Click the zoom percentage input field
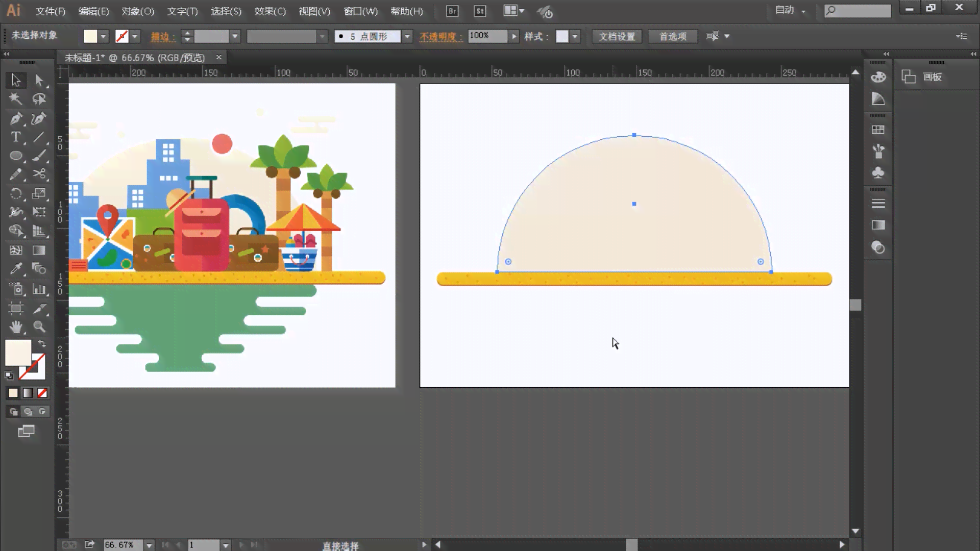 click(x=120, y=544)
